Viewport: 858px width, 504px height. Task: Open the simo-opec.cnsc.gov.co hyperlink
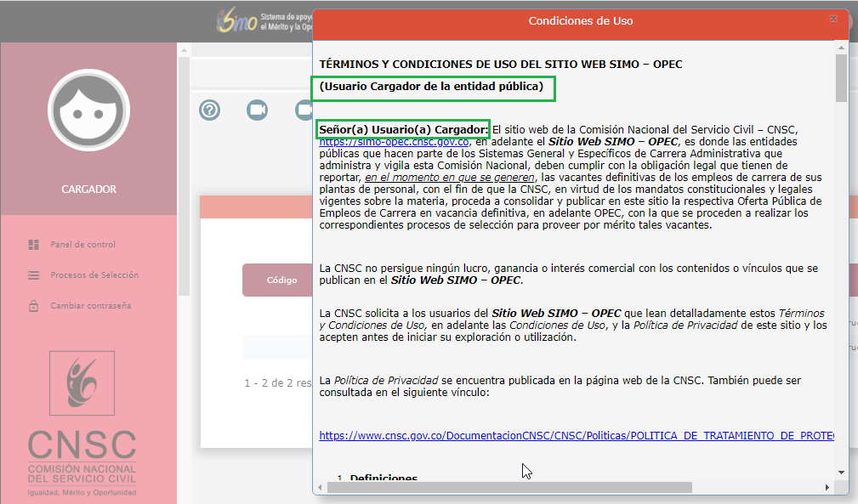click(394, 142)
